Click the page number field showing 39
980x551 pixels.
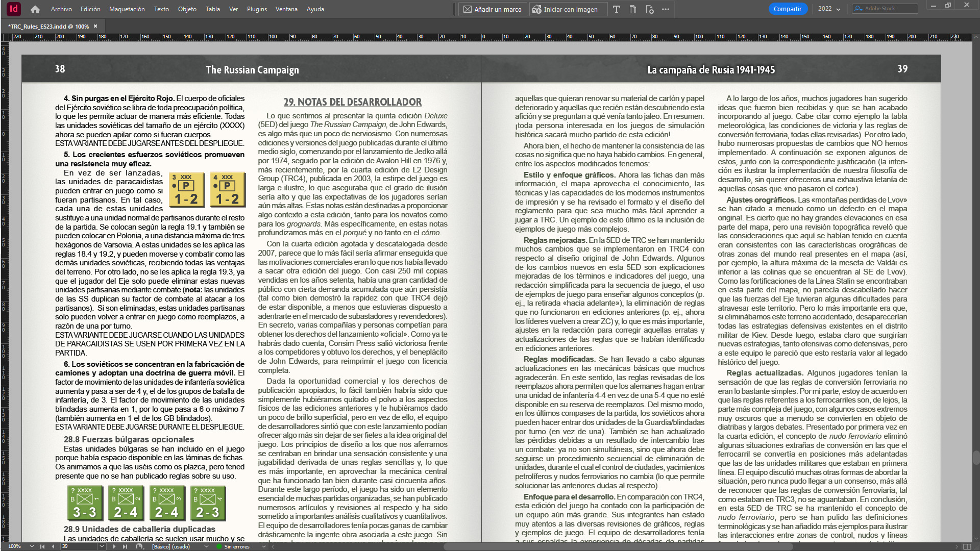coord(79,546)
